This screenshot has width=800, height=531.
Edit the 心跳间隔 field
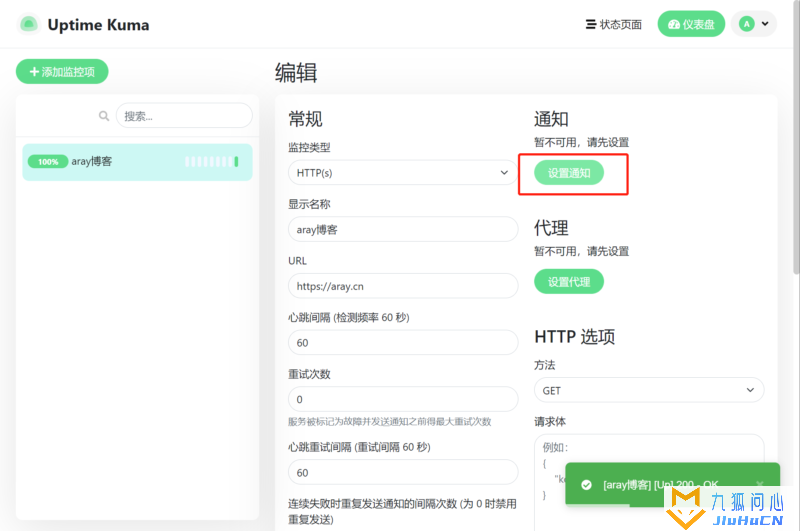pos(403,343)
